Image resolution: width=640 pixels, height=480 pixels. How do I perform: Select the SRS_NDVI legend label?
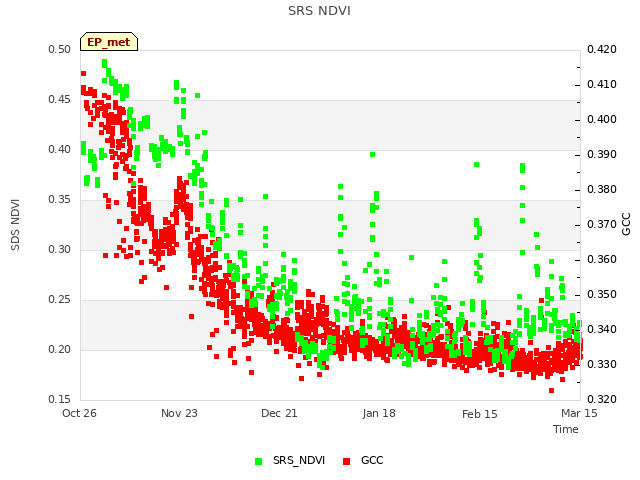[x=299, y=460]
